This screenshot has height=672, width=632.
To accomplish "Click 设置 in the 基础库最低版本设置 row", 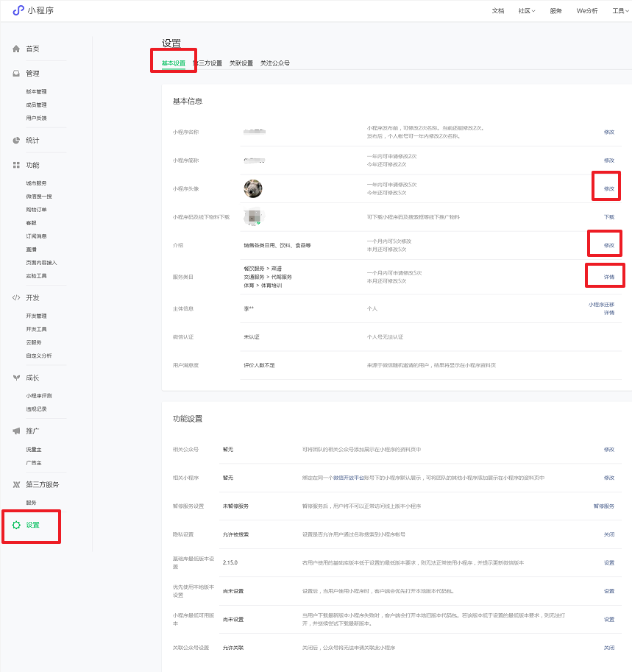I will click(609, 563).
